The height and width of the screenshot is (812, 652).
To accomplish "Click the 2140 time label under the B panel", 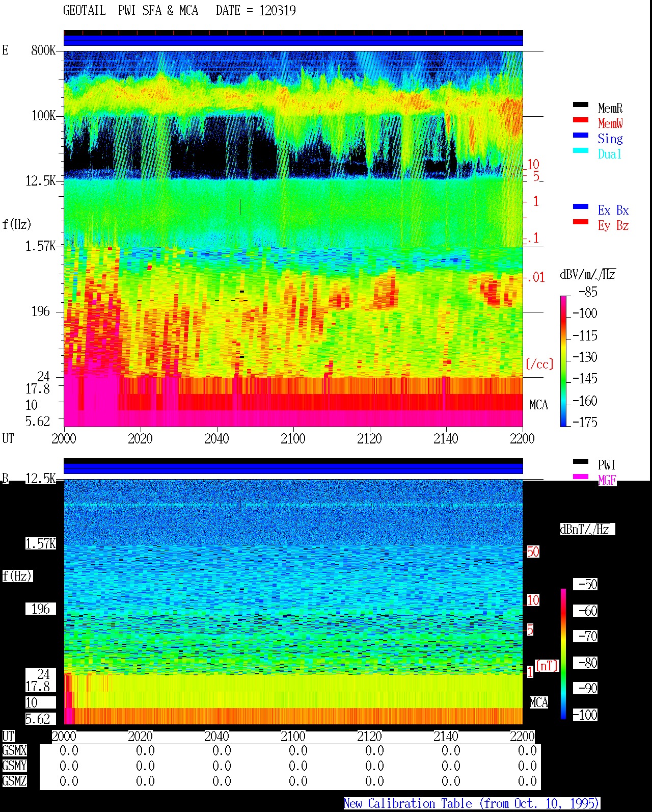I will 446,736.
